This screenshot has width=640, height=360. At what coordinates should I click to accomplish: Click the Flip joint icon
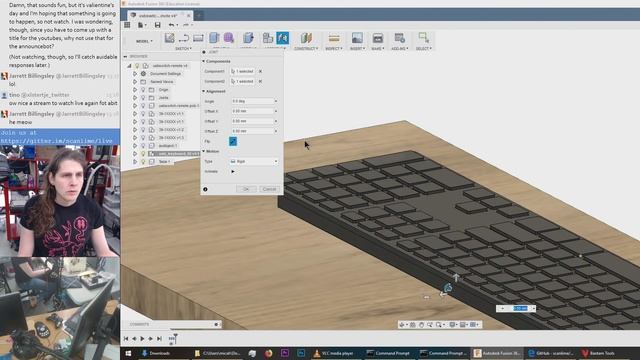pos(233,142)
